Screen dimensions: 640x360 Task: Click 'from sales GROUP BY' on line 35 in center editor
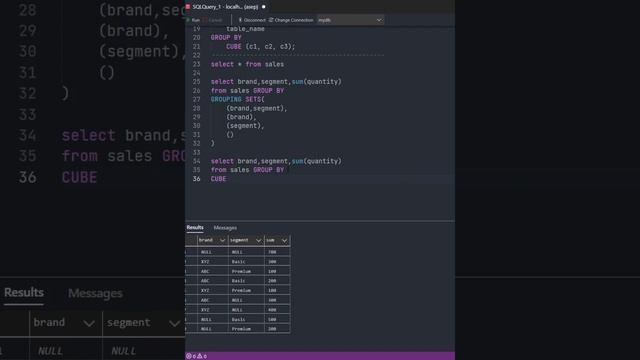[x=247, y=170]
